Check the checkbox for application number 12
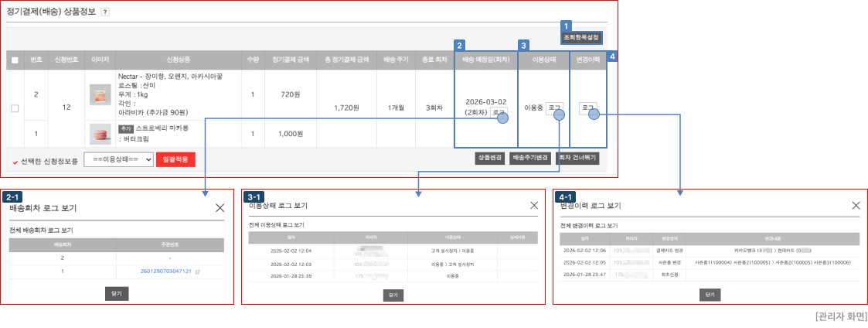 pyautogui.click(x=15, y=108)
